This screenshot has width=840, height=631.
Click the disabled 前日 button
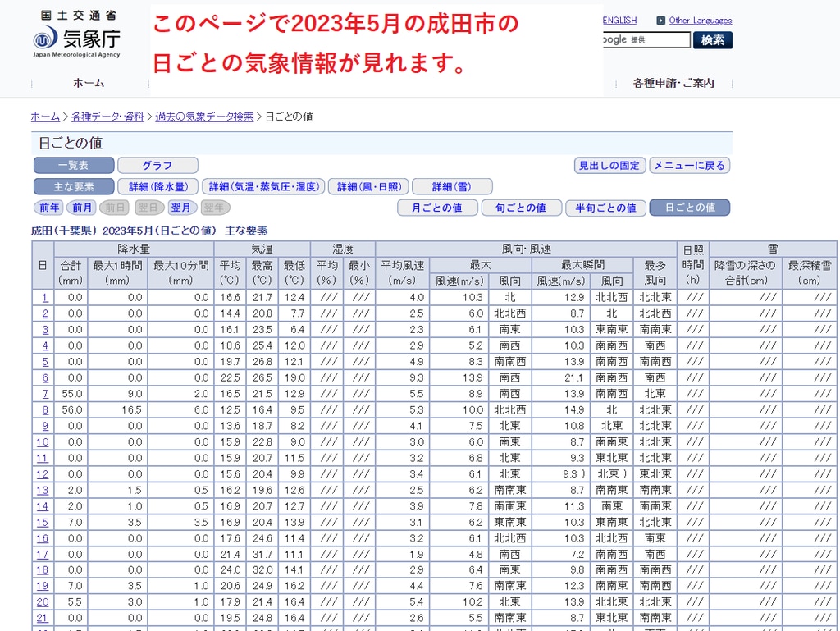[x=115, y=208]
